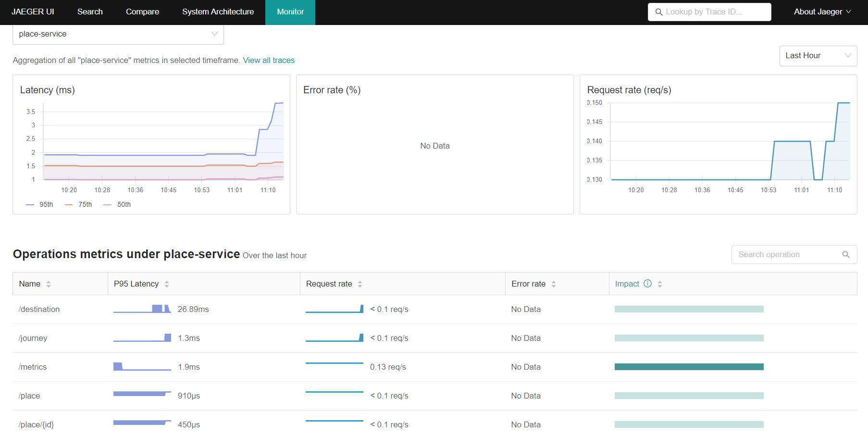
Task: Click the Request rate sort icon
Action: point(360,284)
